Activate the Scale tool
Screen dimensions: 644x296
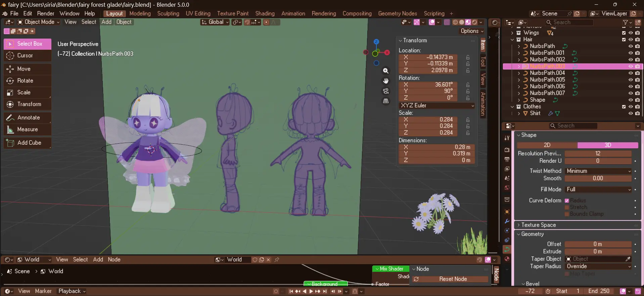(x=28, y=92)
